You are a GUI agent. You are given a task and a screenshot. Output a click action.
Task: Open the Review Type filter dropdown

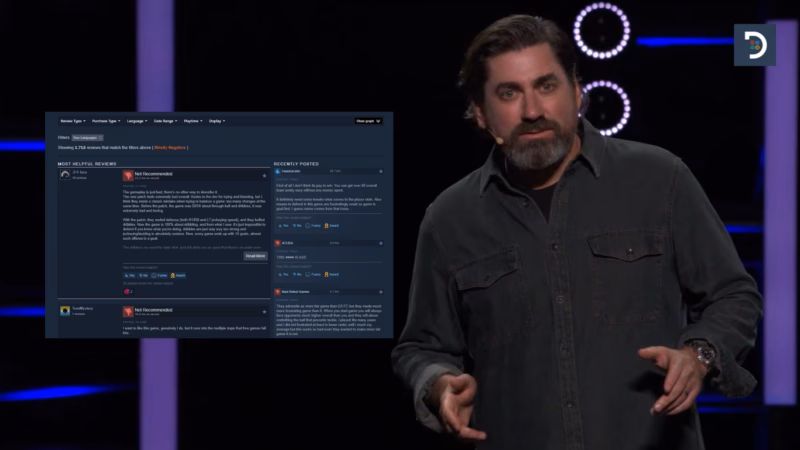[73, 121]
